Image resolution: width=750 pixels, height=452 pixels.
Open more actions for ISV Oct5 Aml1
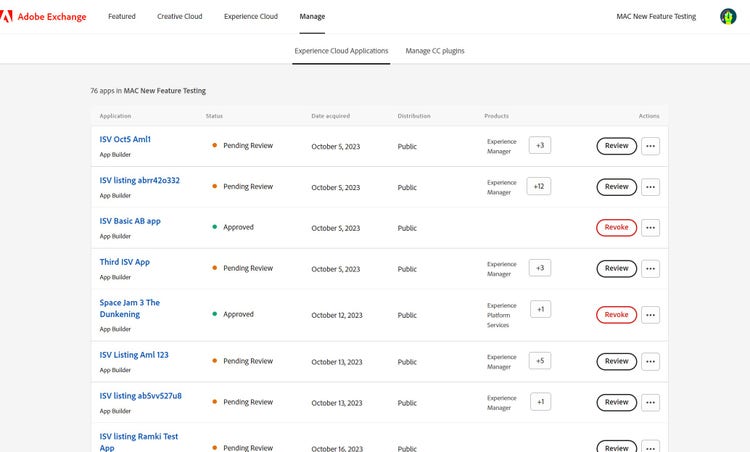[x=650, y=146]
